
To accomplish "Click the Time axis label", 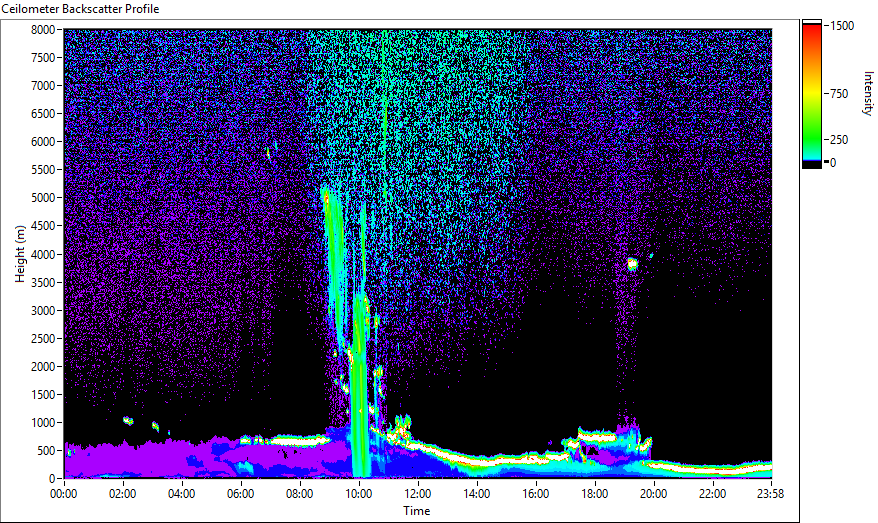I will coord(417,511).
